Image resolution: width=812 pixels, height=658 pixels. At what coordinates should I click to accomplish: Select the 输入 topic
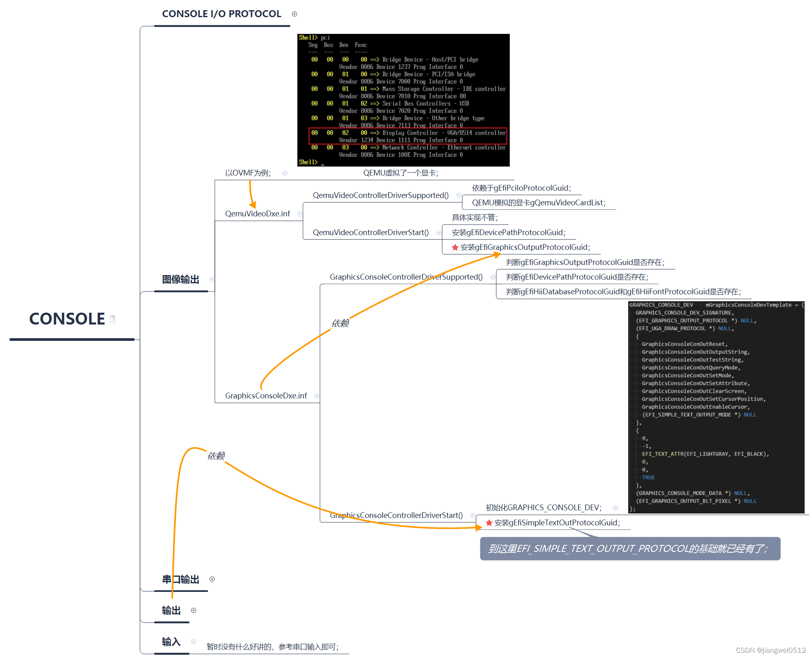171,642
